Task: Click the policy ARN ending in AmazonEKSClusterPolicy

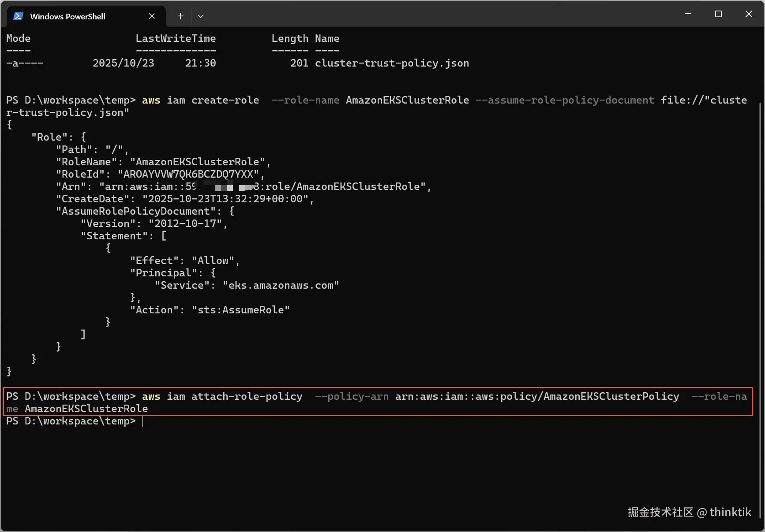Action: coord(537,396)
